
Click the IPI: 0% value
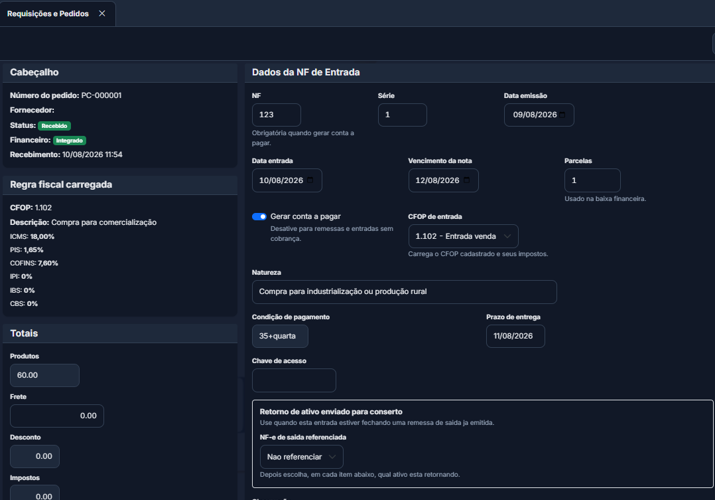21,276
